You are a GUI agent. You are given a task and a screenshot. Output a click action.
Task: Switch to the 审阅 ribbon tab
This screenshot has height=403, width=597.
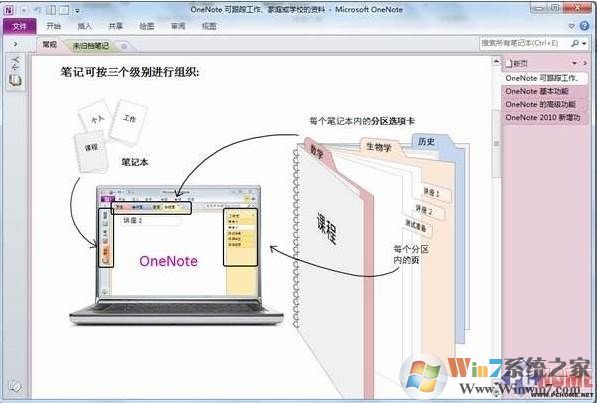178,26
